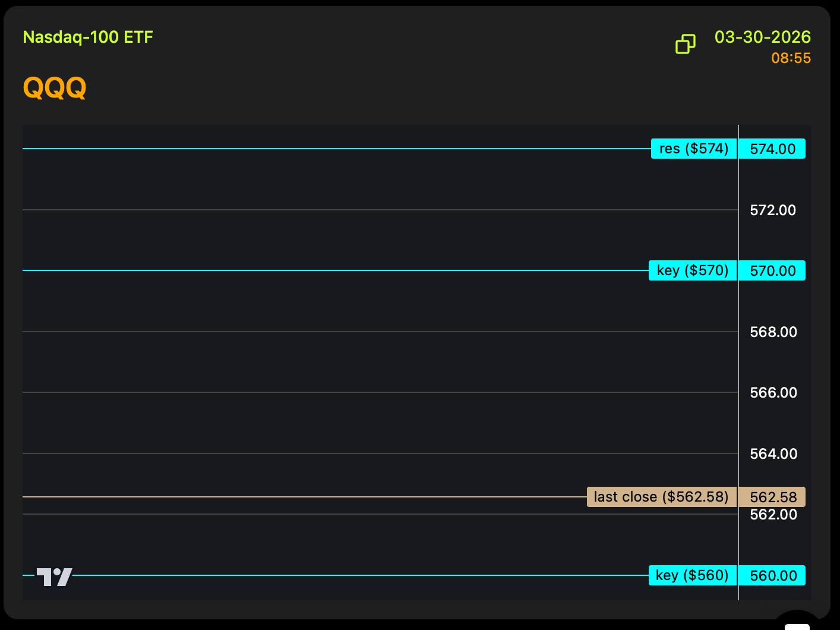
Task: Click the 572.00 price axis value
Action: (x=772, y=210)
